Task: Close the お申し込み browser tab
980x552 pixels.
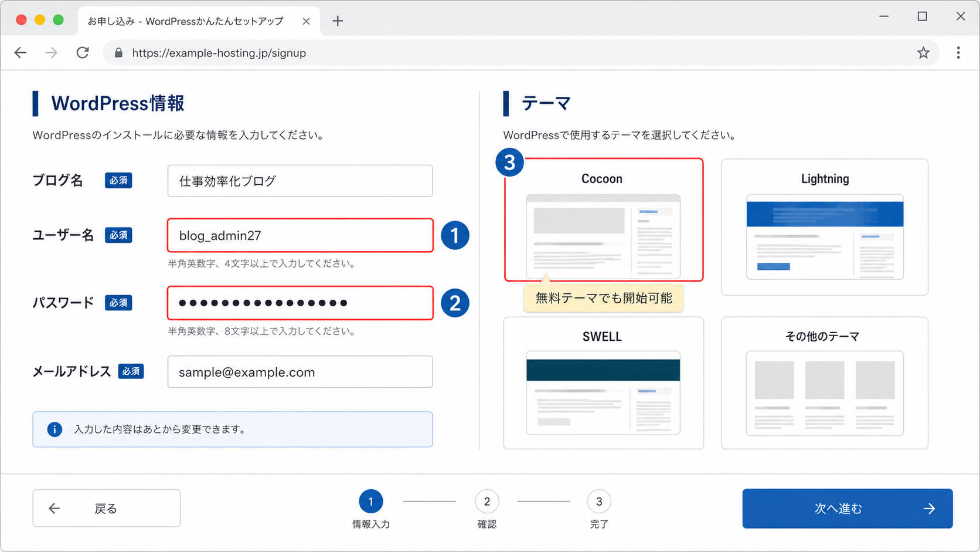Action: coord(306,21)
